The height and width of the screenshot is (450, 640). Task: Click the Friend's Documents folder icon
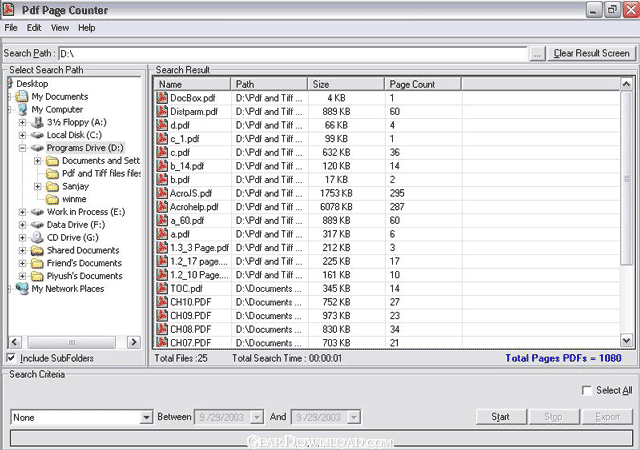click(37, 263)
